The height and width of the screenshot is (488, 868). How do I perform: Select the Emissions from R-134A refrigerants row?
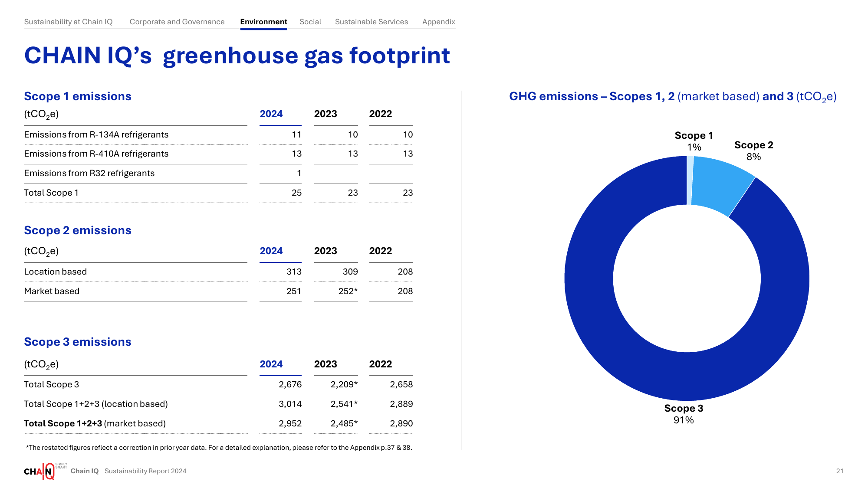click(218, 135)
